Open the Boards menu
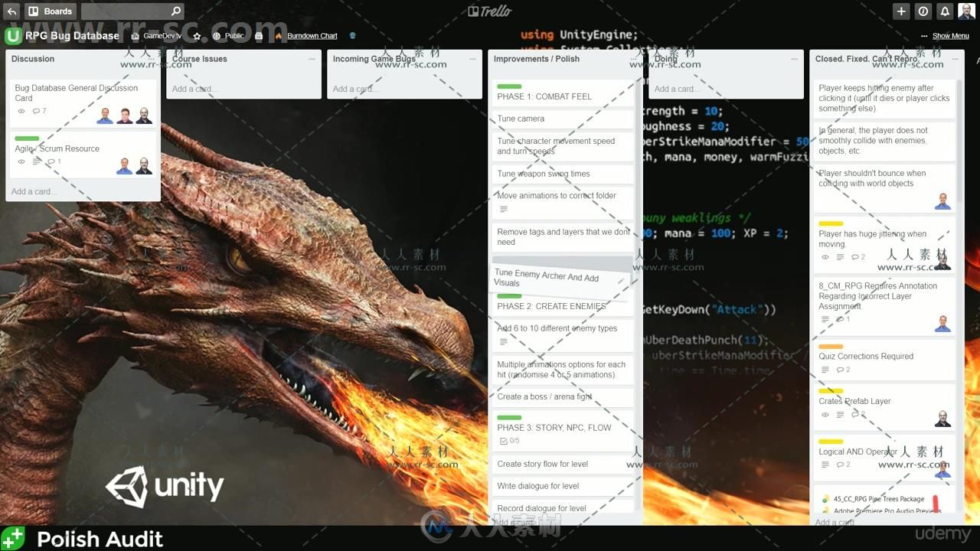The height and width of the screenshot is (551, 980). click(51, 11)
